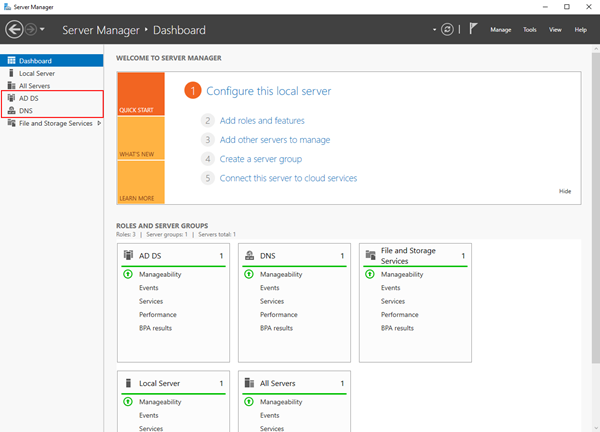Click the AD DS icon in sidebar
Image resolution: width=600 pixels, height=432 pixels.
[x=11, y=98]
